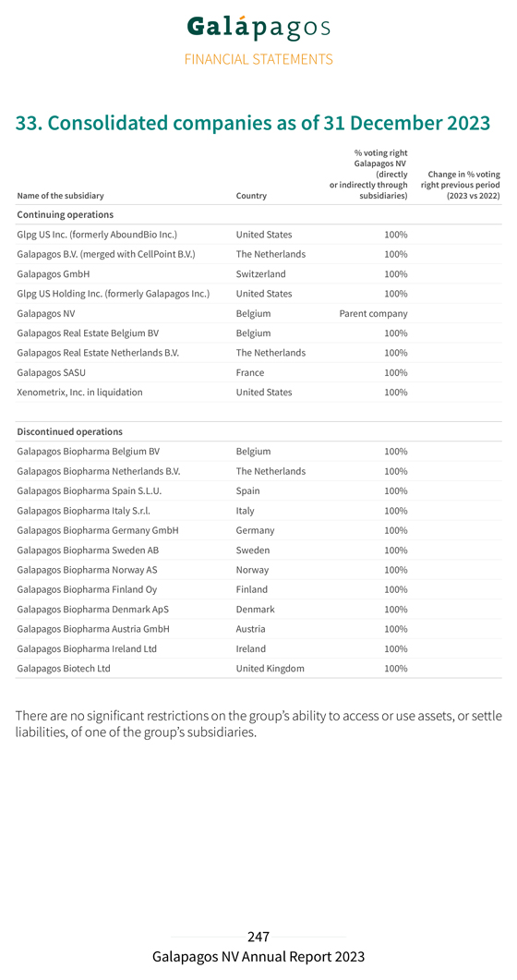The height and width of the screenshot is (980, 517).
Task: Click the 'Country' column header
Action: click(x=251, y=196)
